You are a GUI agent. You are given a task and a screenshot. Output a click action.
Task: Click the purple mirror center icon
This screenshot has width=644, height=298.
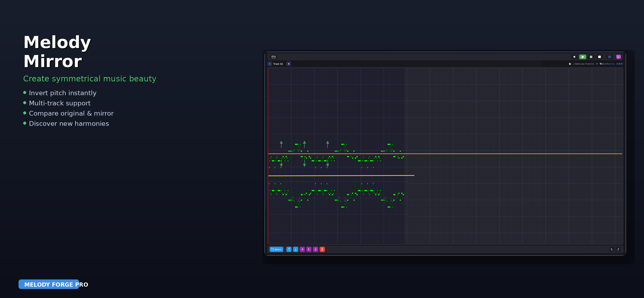(316, 249)
